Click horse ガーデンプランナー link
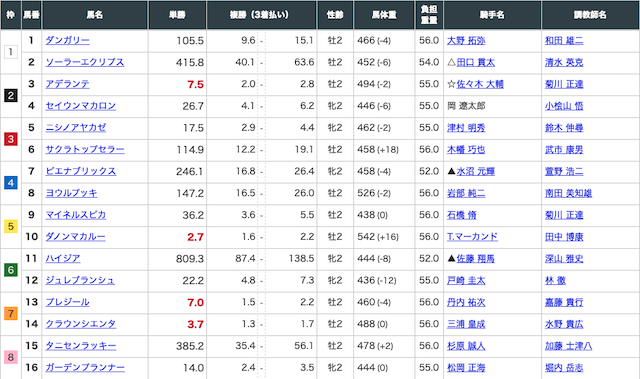Image resolution: width=640 pixels, height=379 pixels. coord(85,368)
